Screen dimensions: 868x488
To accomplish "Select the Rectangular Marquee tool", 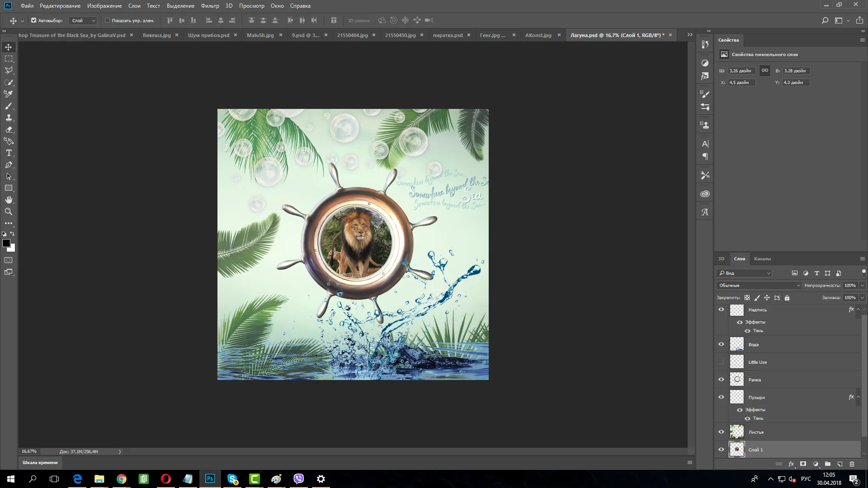I will click(9, 59).
